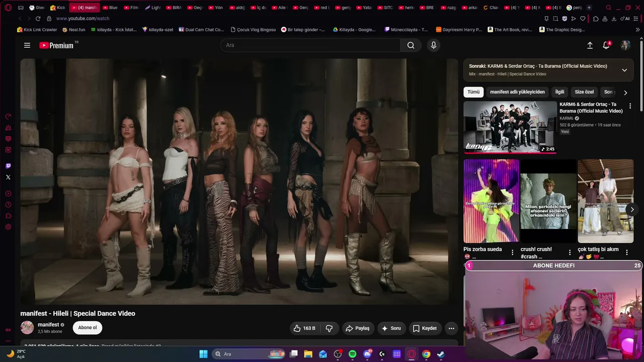Reload the page in the browser
Viewport: 644px width, 362px height.
[x=38, y=19]
